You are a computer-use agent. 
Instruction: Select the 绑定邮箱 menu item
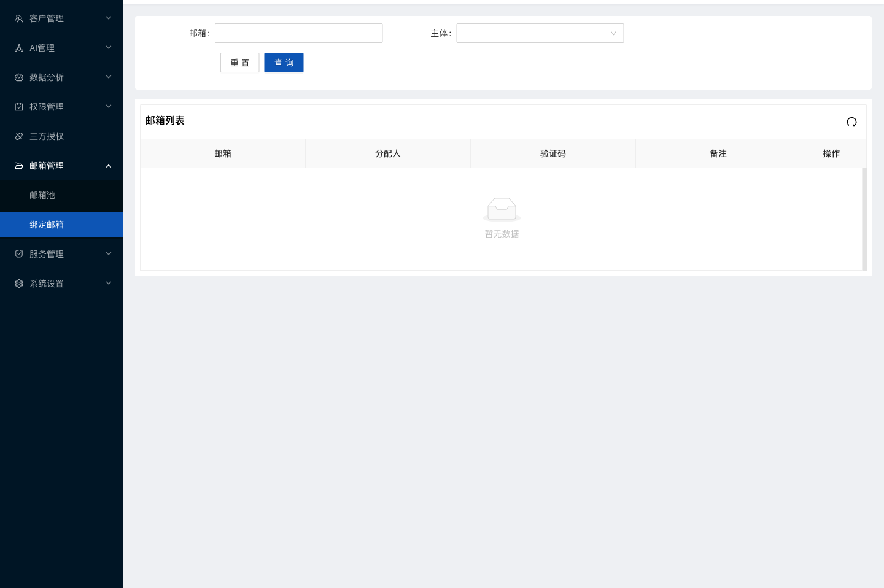tap(61, 225)
